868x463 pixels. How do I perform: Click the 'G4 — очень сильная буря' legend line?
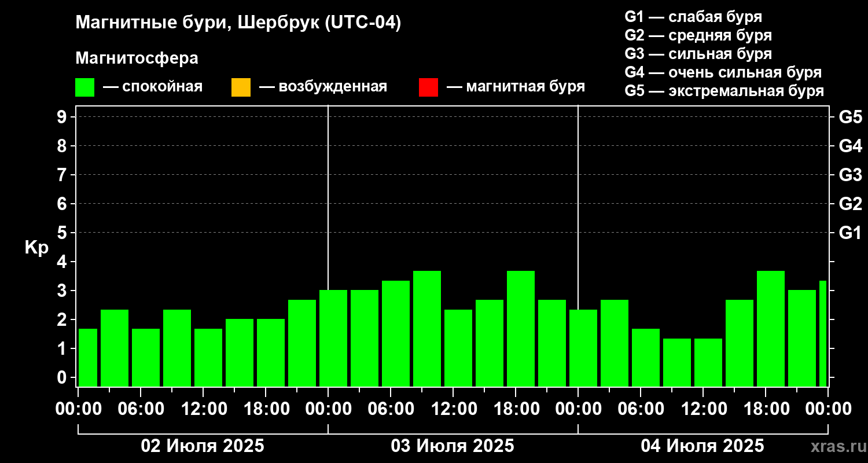(x=723, y=72)
